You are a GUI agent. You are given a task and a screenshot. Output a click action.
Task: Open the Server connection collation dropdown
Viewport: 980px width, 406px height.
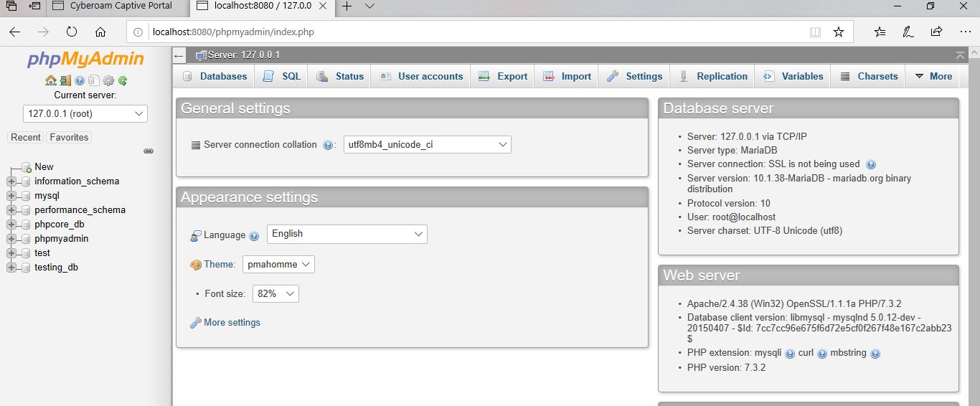428,145
